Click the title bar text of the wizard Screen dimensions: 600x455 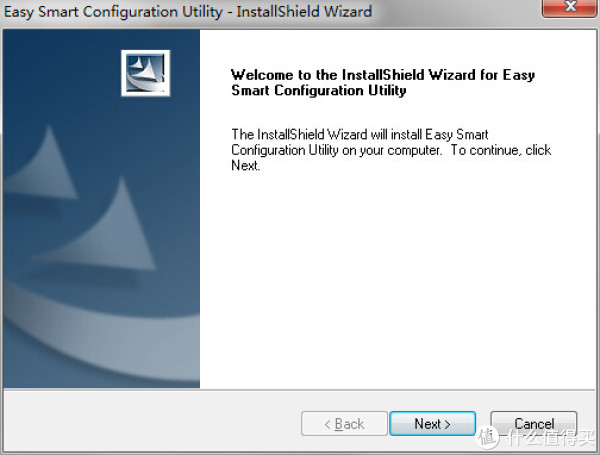click(x=188, y=11)
